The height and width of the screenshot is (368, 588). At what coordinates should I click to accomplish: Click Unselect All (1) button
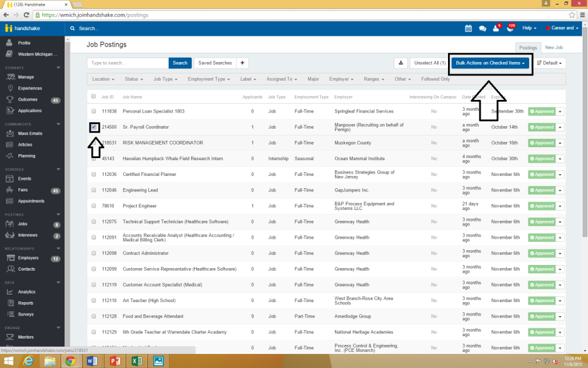pos(429,63)
